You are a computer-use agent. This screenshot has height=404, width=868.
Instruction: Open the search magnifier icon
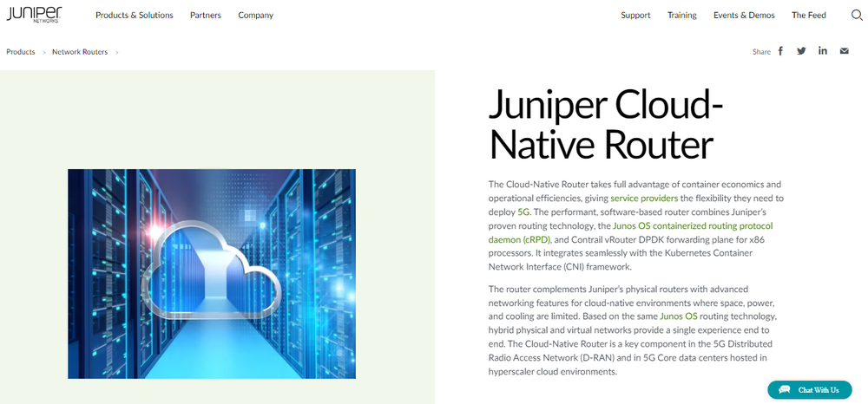pyautogui.click(x=857, y=16)
